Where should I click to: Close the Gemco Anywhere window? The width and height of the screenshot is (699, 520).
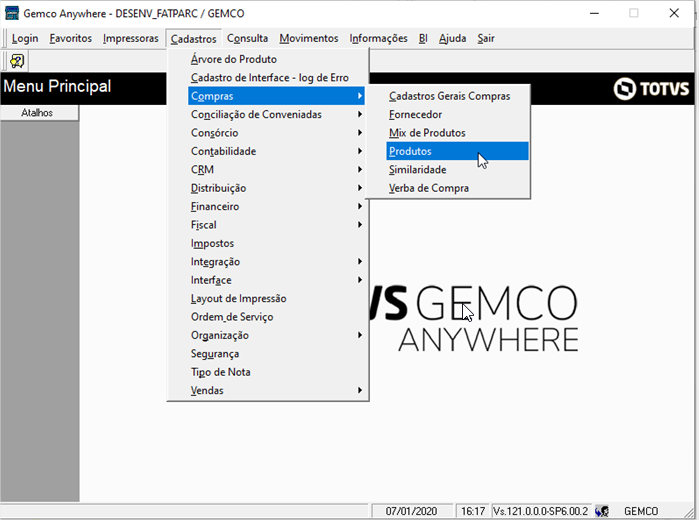pyautogui.click(x=674, y=13)
